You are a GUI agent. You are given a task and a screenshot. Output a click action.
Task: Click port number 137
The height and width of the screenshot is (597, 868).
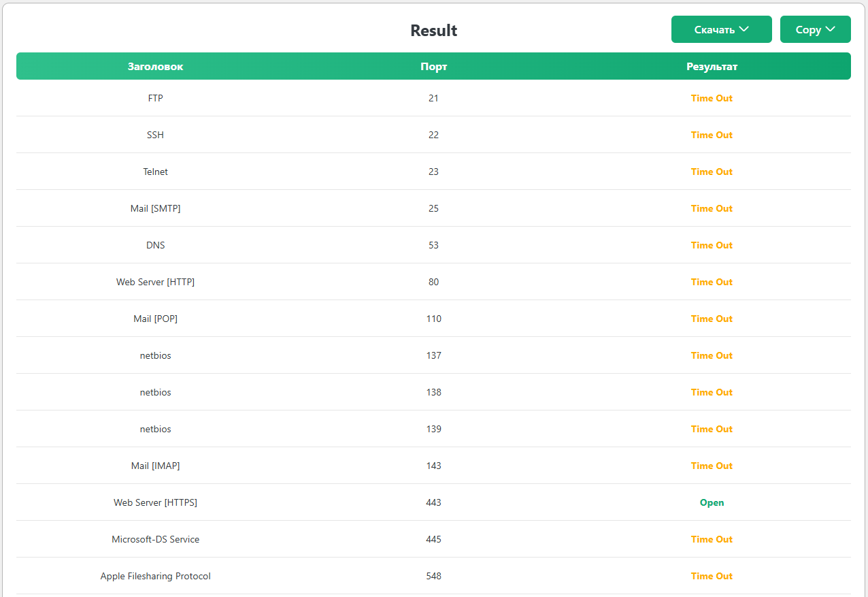(x=434, y=355)
